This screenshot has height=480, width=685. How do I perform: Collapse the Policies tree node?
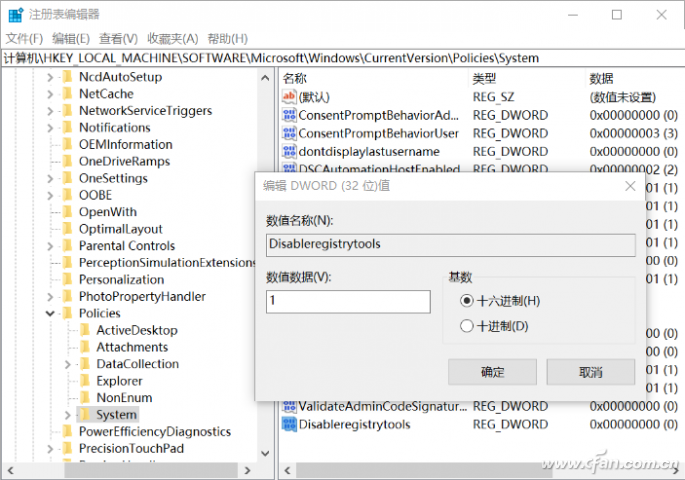[x=49, y=313]
